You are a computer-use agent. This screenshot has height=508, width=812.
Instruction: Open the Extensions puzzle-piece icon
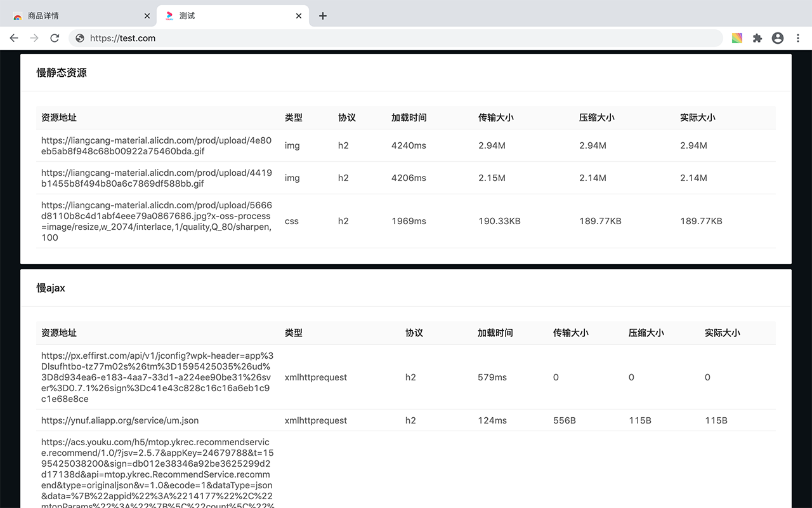pos(757,38)
